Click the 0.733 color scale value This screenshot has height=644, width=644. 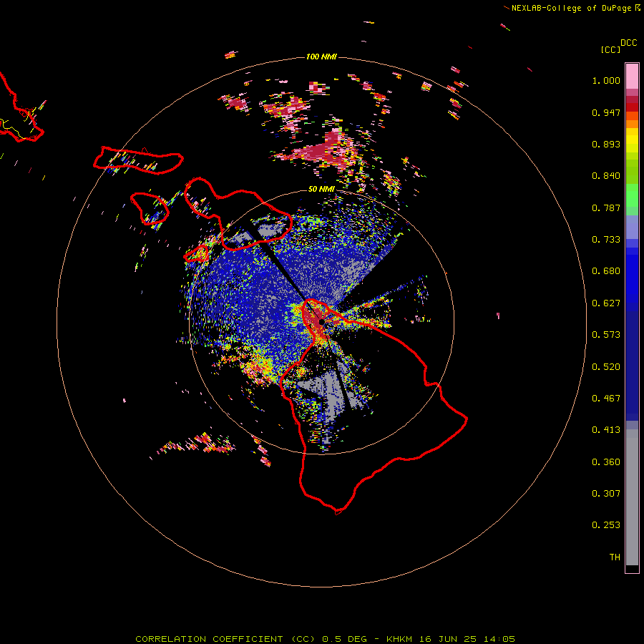pos(606,240)
